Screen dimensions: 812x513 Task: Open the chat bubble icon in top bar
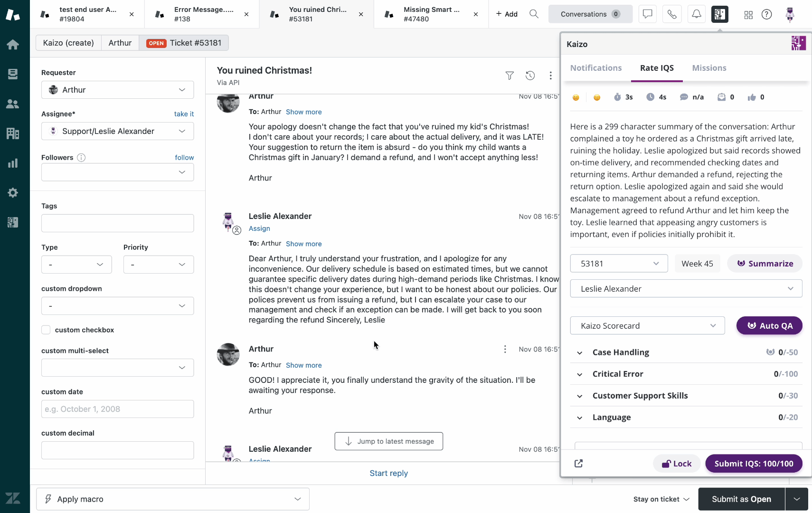pyautogui.click(x=647, y=14)
